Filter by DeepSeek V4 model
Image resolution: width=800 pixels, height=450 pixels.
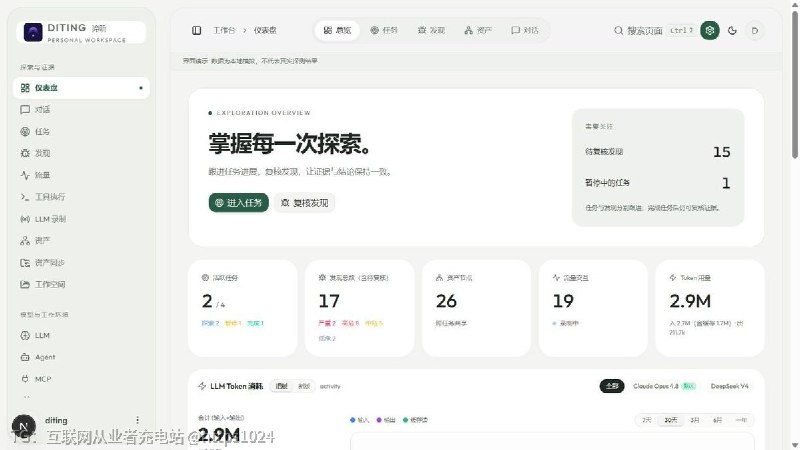pyautogui.click(x=729, y=386)
